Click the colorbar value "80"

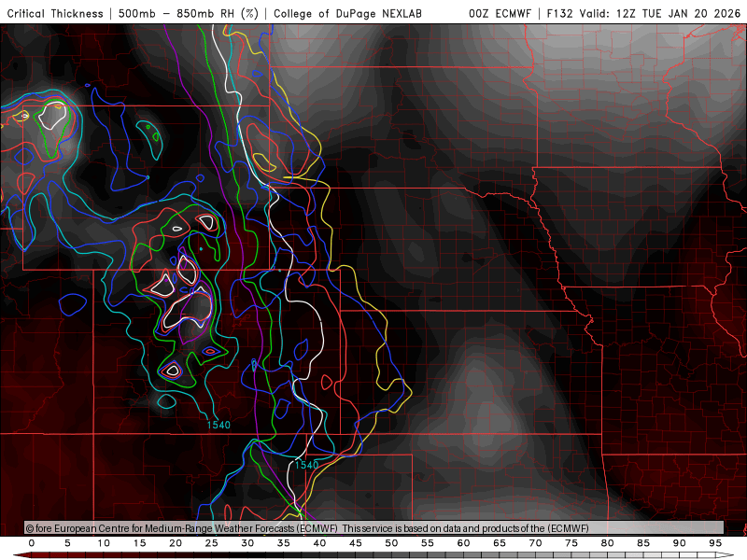[x=608, y=543]
